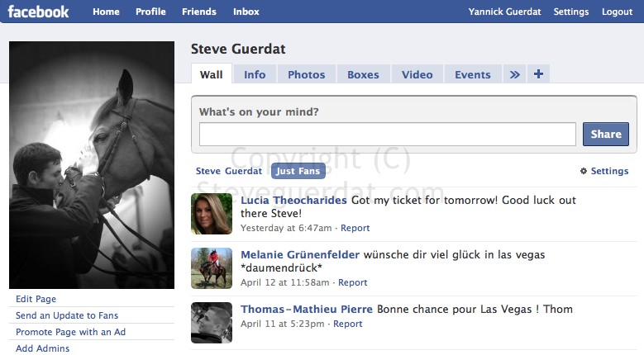Click timestamp April 12 at 11:58am
This screenshot has width=644, height=355.
click(x=285, y=282)
